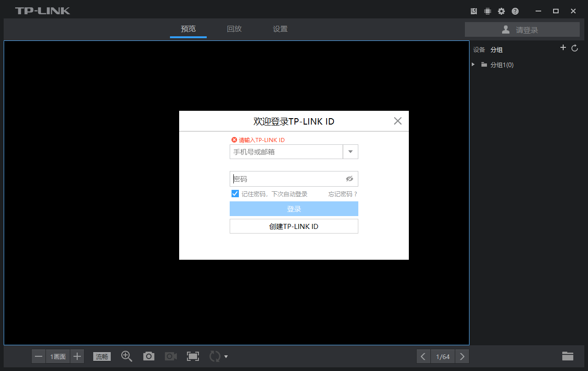Open help with the question mark icon

click(x=515, y=11)
